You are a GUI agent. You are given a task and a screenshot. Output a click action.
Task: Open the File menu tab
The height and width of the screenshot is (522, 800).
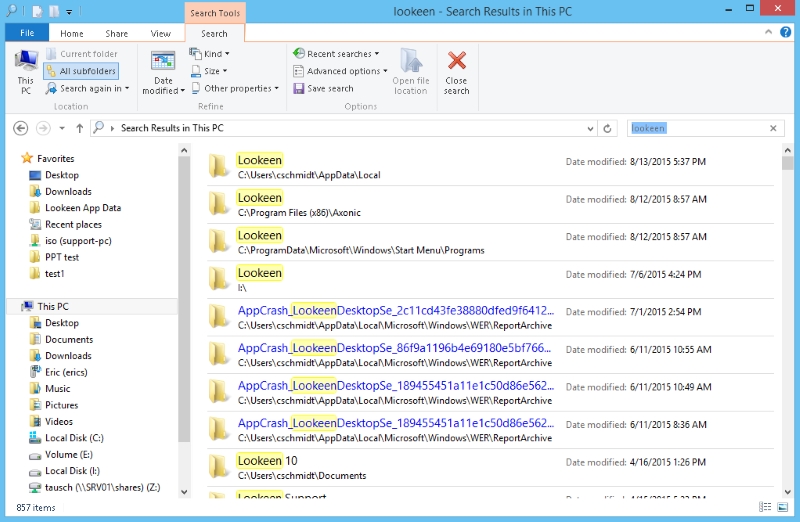point(27,33)
